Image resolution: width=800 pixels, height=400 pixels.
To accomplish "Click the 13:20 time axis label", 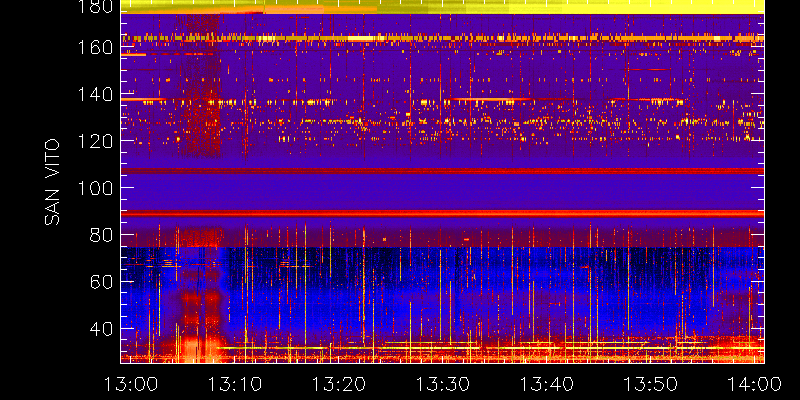I will (x=339, y=384).
